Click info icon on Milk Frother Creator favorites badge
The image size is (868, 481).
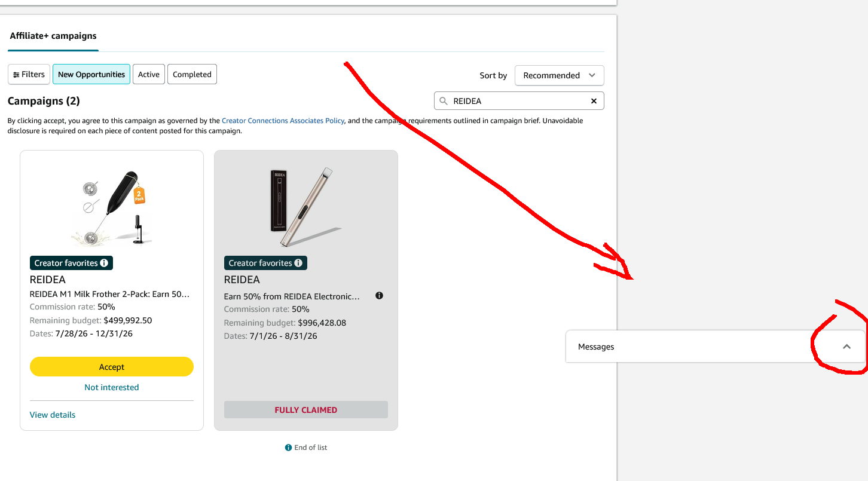104,263
